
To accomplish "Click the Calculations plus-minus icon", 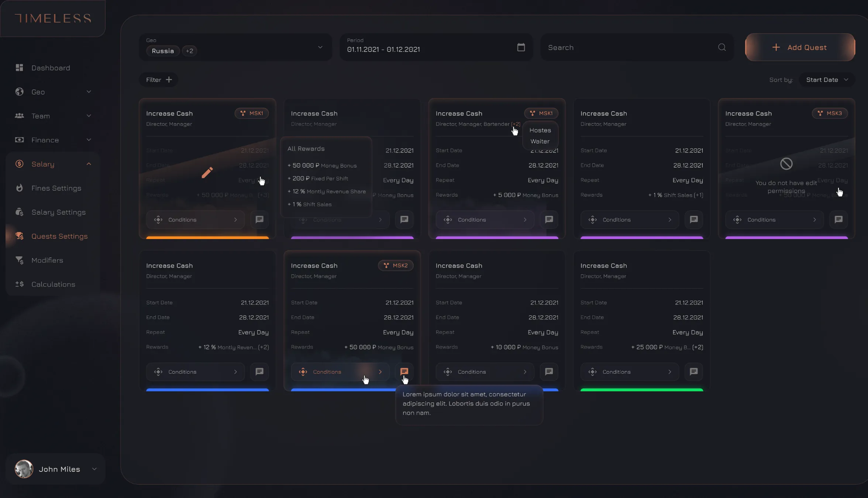I will 20,284.
